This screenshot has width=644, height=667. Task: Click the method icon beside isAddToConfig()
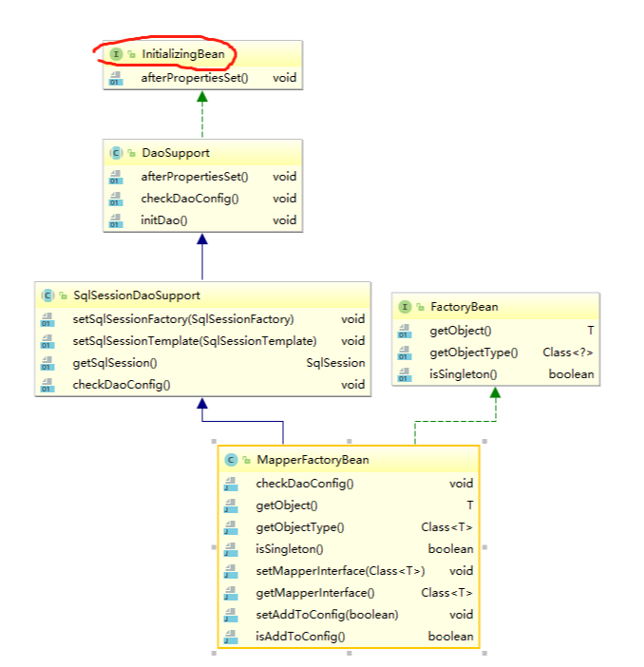pyautogui.click(x=231, y=637)
